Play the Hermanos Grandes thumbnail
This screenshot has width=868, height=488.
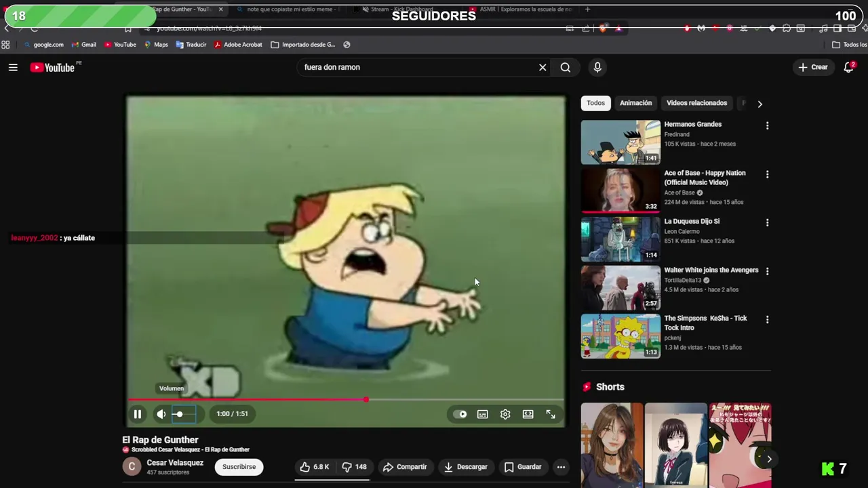point(620,142)
